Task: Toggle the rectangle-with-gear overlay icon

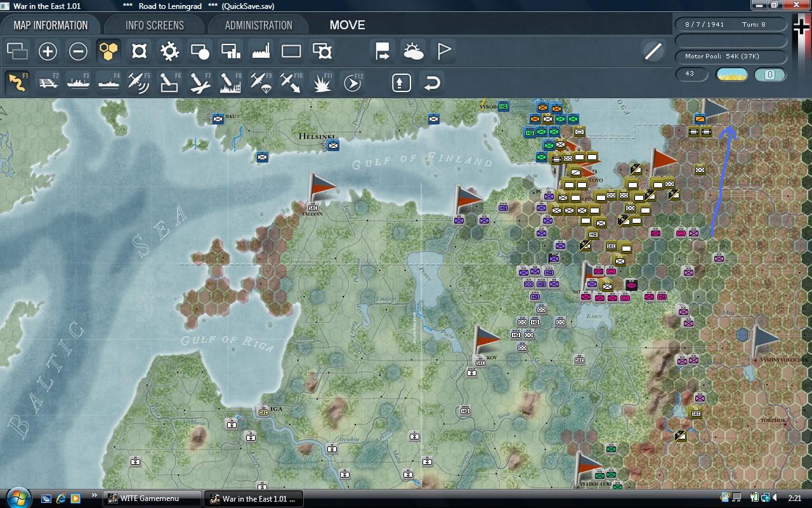Action: 322,51
